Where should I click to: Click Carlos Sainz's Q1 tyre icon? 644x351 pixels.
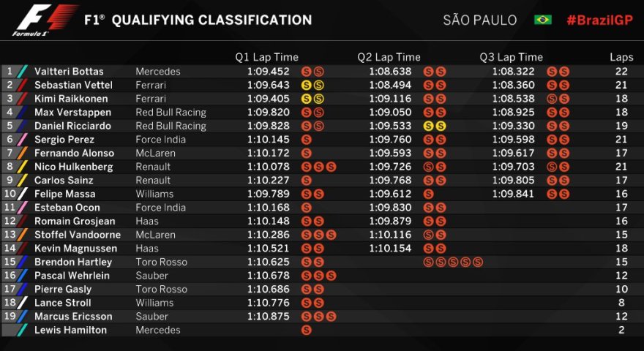pos(306,180)
